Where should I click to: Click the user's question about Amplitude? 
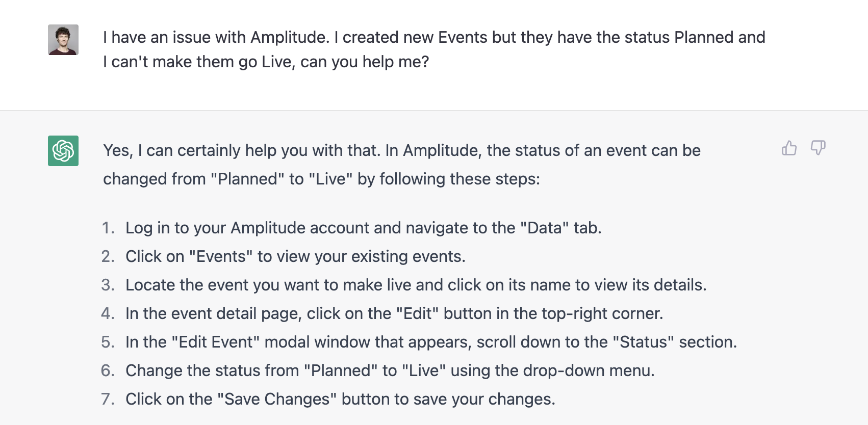click(x=433, y=49)
